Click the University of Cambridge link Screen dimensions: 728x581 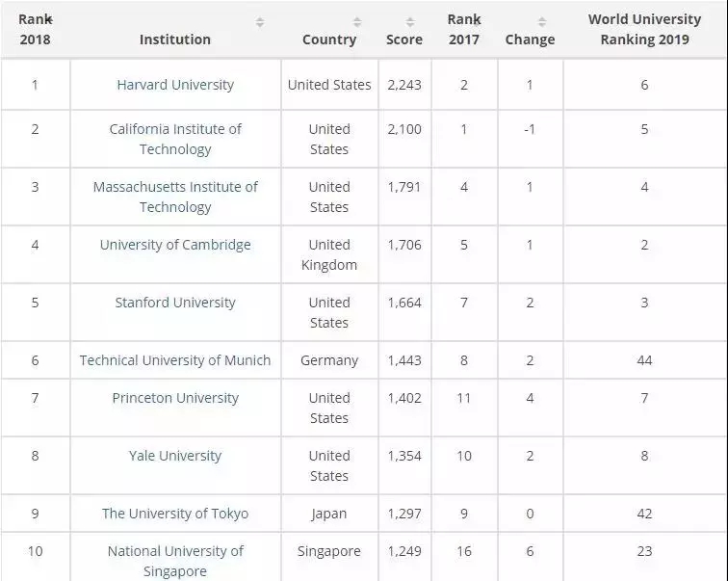(x=175, y=245)
